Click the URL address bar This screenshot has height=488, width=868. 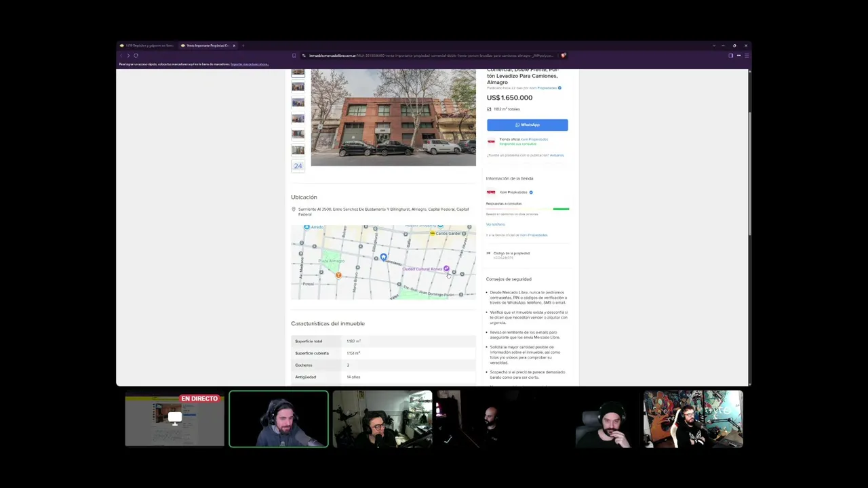pyautogui.click(x=430, y=56)
